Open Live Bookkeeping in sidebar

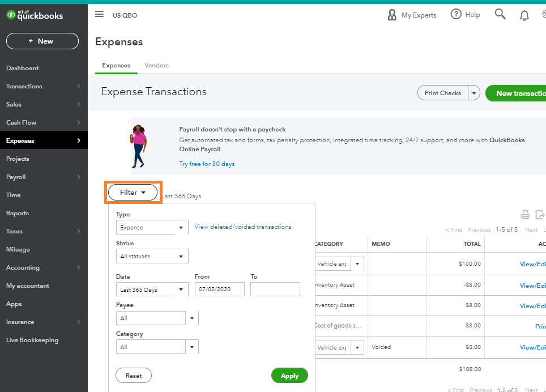pyautogui.click(x=32, y=340)
